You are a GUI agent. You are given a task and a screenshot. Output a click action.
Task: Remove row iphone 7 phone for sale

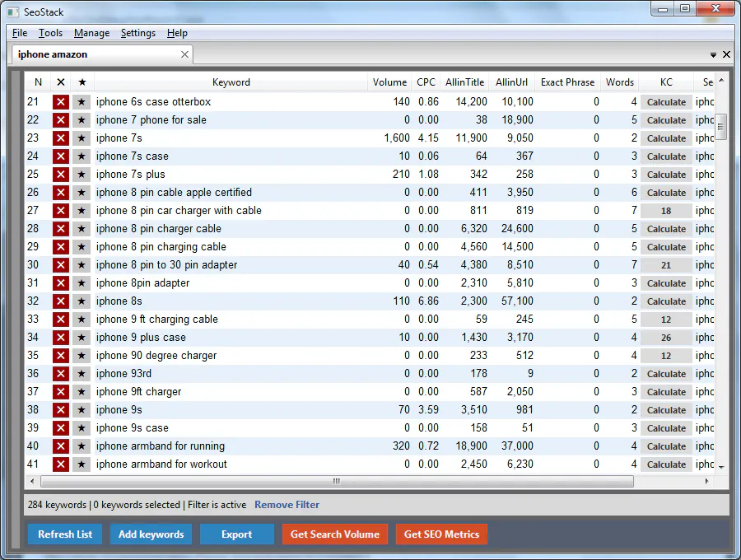pos(60,120)
